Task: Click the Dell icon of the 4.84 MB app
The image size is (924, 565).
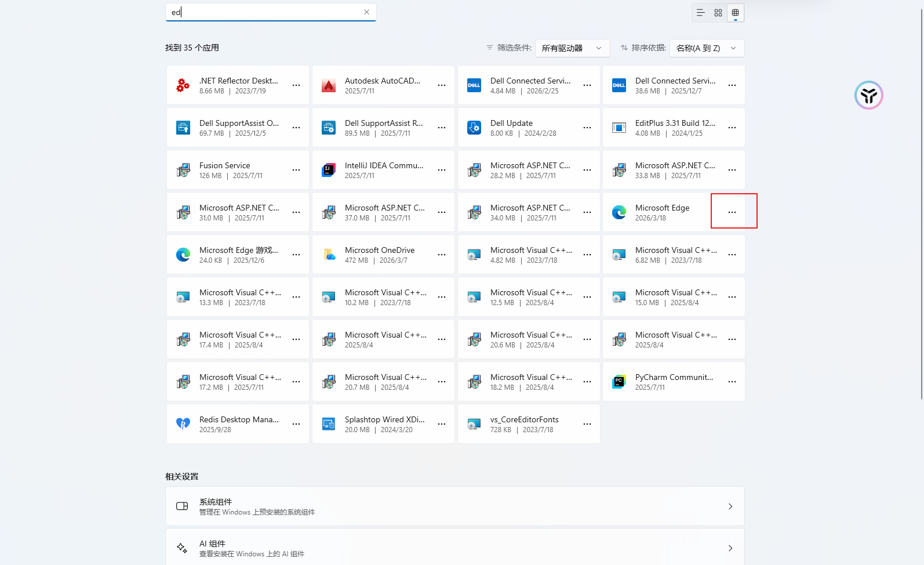Action: click(x=474, y=85)
